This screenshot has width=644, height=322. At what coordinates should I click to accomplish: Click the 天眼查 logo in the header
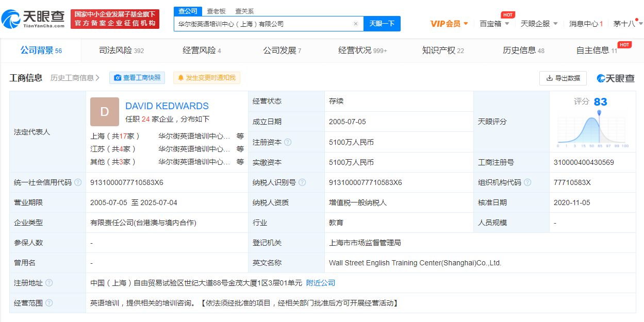(x=33, y=20)
